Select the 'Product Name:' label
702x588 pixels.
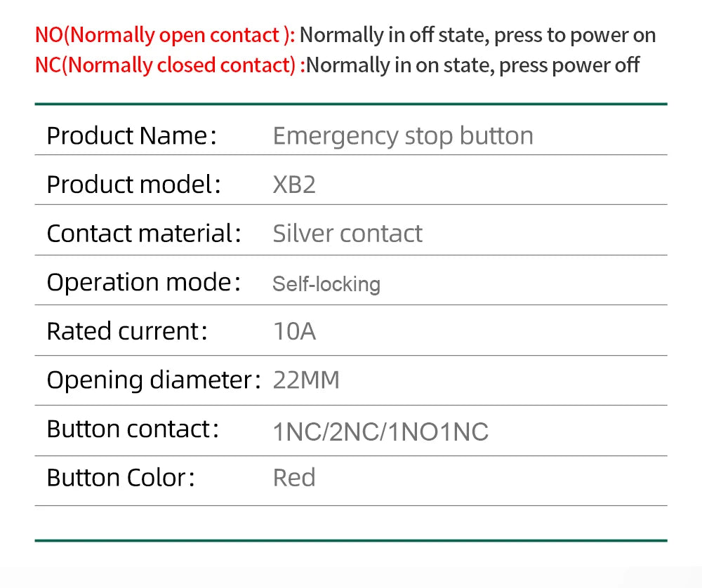coord(132,135)
